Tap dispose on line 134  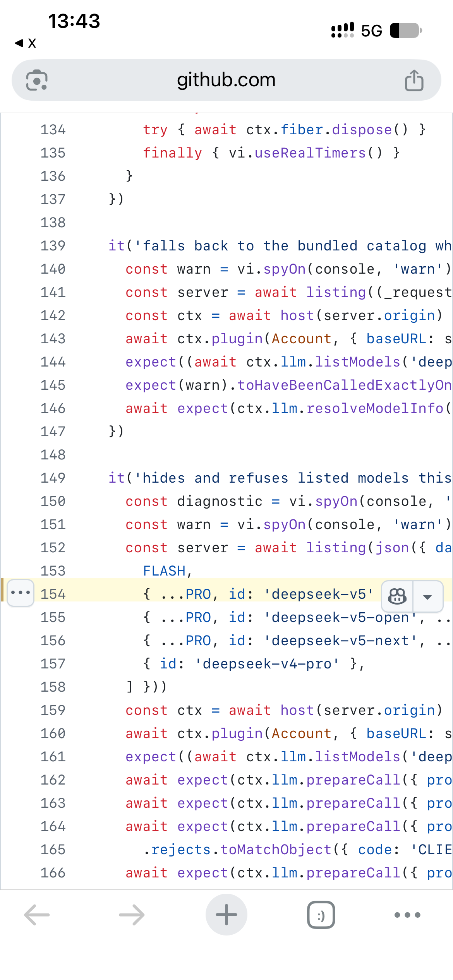point(362,130)
